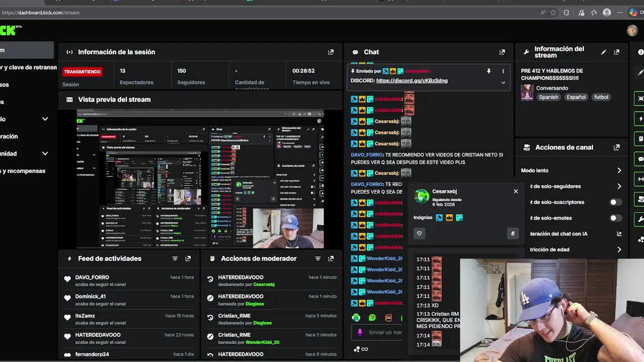This screenshot has width=644, height=362.
Task: Expand the left sidebar item with upper chevron
Action: point(45,119)
